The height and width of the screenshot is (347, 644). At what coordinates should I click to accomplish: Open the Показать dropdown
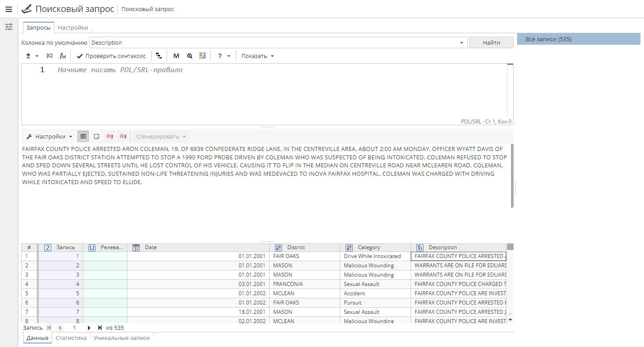click(258, 56)
